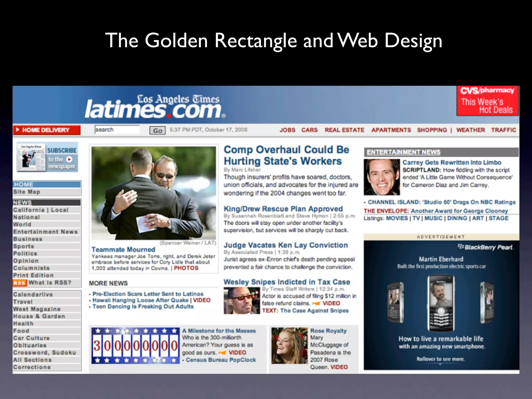The image size is (532, 399).
Task: Click the BlackBerry Pearl advertisement center phone
Action: coord(441,303)
